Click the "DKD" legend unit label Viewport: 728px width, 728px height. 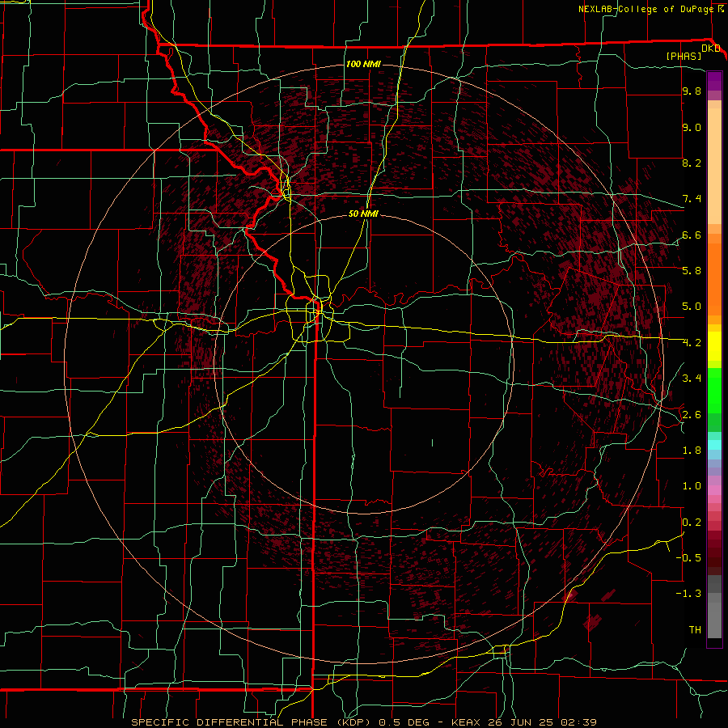(x=711, y=49)
